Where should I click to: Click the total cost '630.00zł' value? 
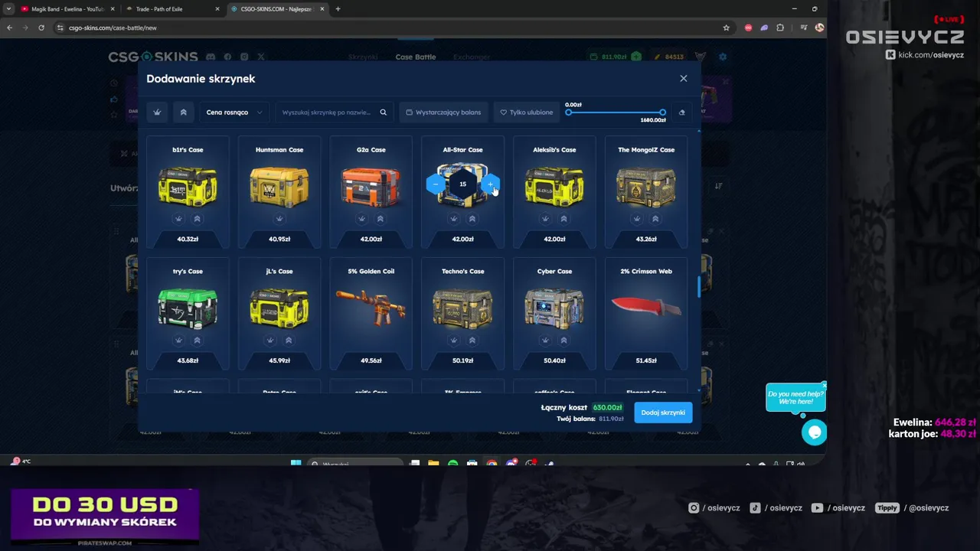[608, 408]
